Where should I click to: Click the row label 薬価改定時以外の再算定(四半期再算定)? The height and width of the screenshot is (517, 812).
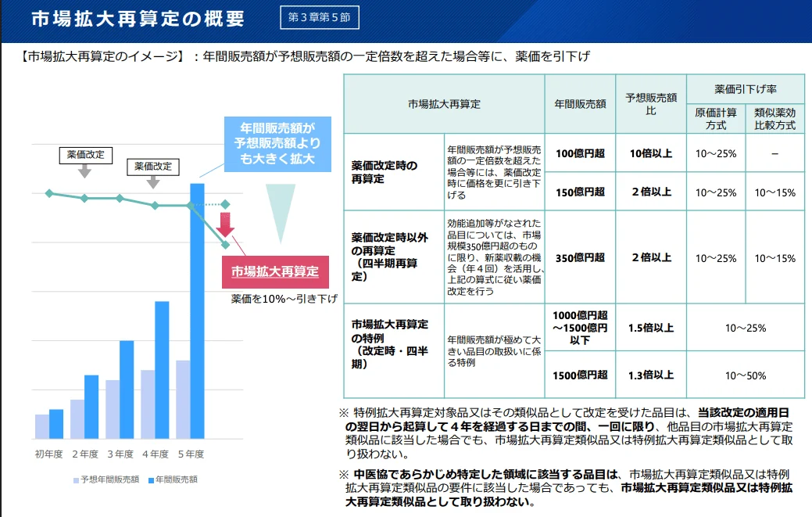(389, 257)
